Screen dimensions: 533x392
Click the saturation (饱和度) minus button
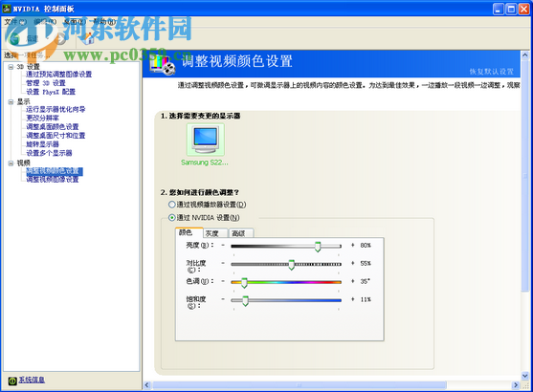(x=223, y=299)
